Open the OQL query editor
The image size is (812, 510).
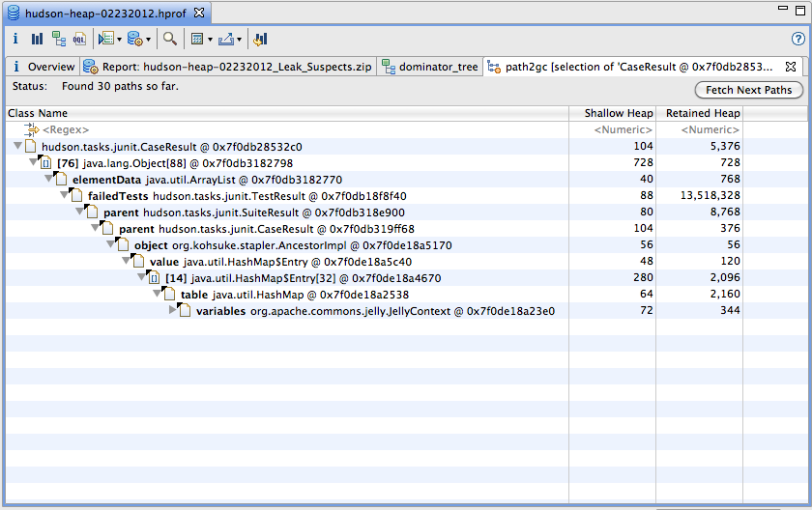[79, 40]
